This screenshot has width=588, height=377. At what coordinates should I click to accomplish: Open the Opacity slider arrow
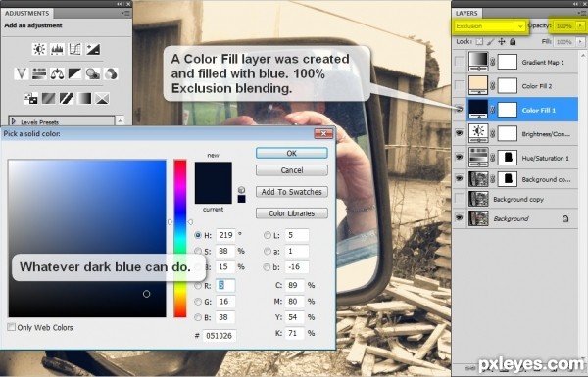pos(580,25)
